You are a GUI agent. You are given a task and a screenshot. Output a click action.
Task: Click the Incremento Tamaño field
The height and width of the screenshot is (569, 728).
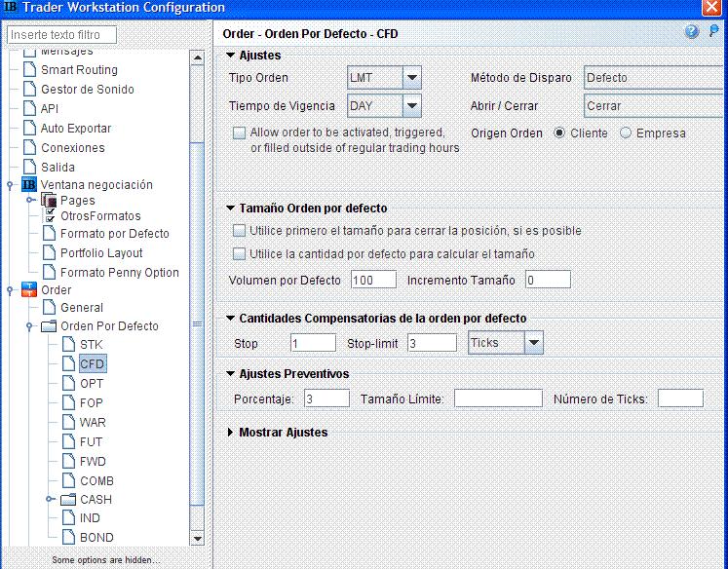point(548,280)
